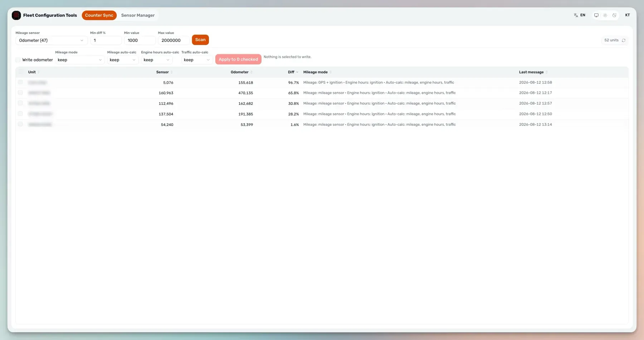Open the Engine hours auto-calc dropdown

click(x=157, y=60)
